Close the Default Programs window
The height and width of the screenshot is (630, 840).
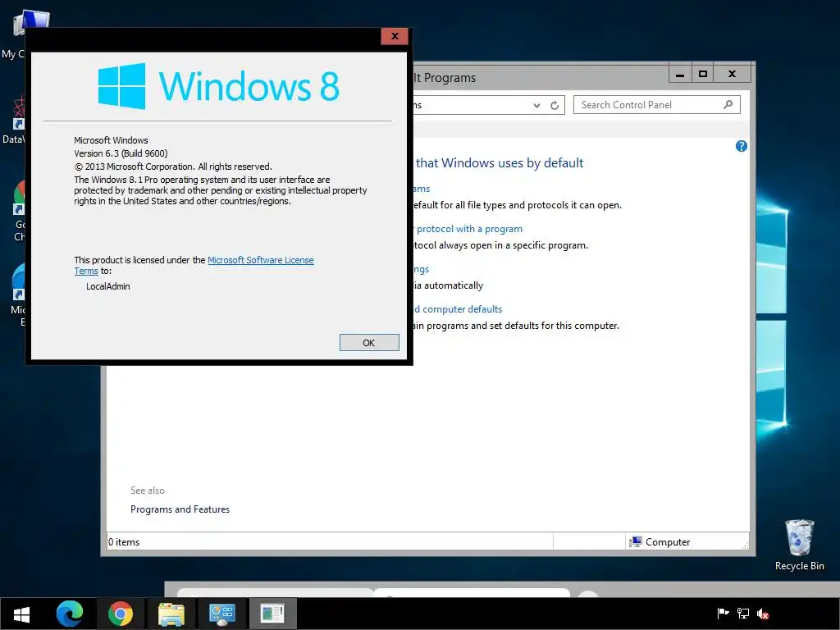tap(733, 74)
